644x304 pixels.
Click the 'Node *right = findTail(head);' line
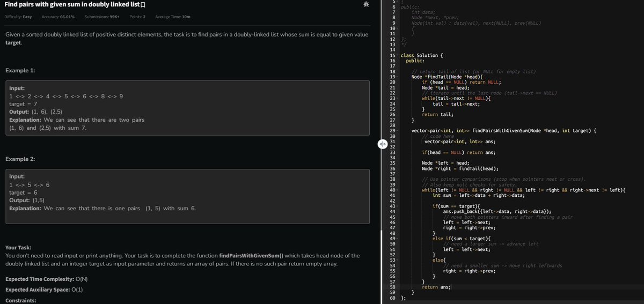coord(460,168)
